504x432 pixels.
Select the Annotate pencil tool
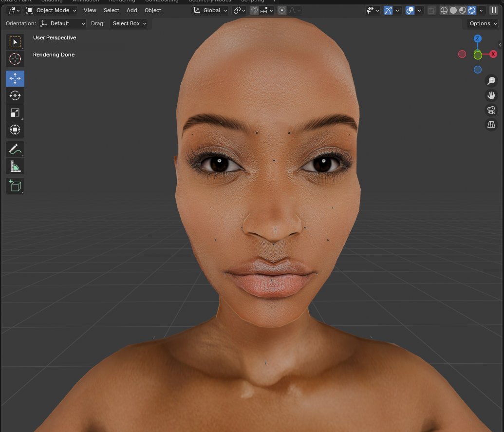[15, 149]
